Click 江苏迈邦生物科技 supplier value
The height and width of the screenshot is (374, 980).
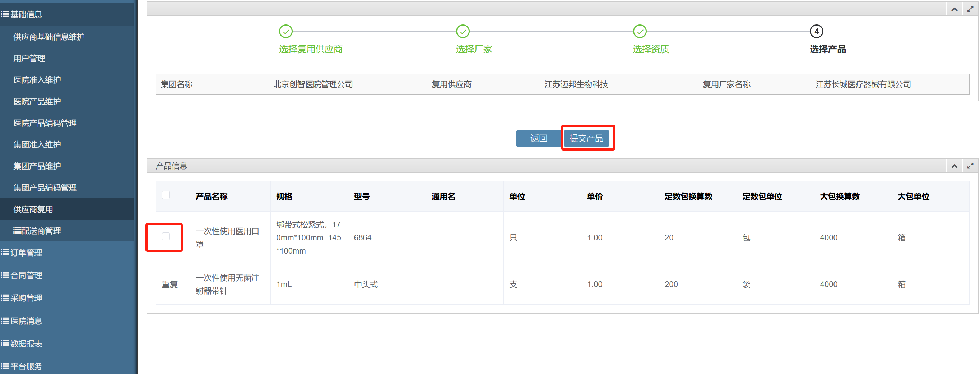tap(576, 84)
